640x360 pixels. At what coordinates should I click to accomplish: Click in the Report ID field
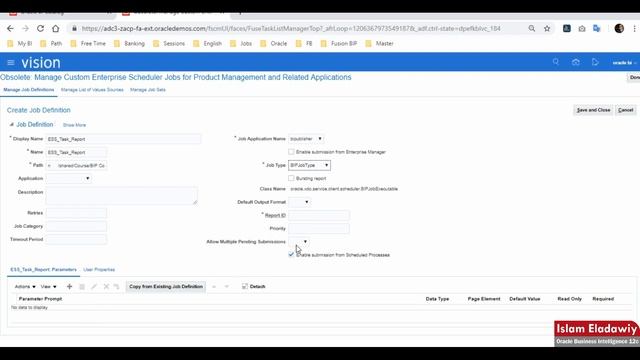coord(319,216)
